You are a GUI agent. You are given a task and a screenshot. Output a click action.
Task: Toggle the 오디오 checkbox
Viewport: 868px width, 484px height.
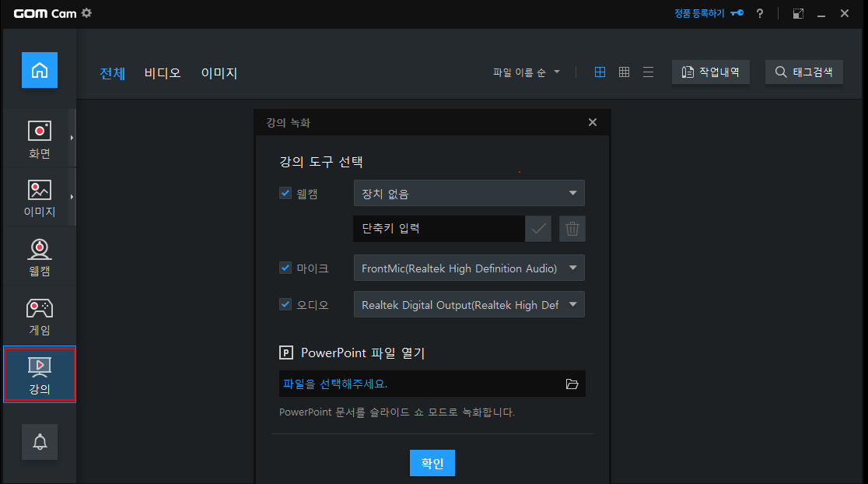285,304
